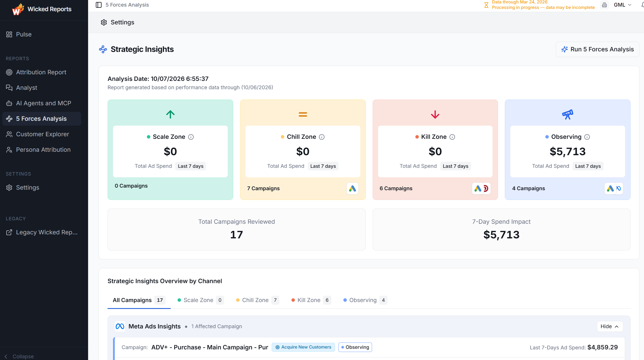Click the 7-Day Spend Impact $5,713 value
Screen dimensions: 644x360
pyautogui.click(x=501, y=235)
